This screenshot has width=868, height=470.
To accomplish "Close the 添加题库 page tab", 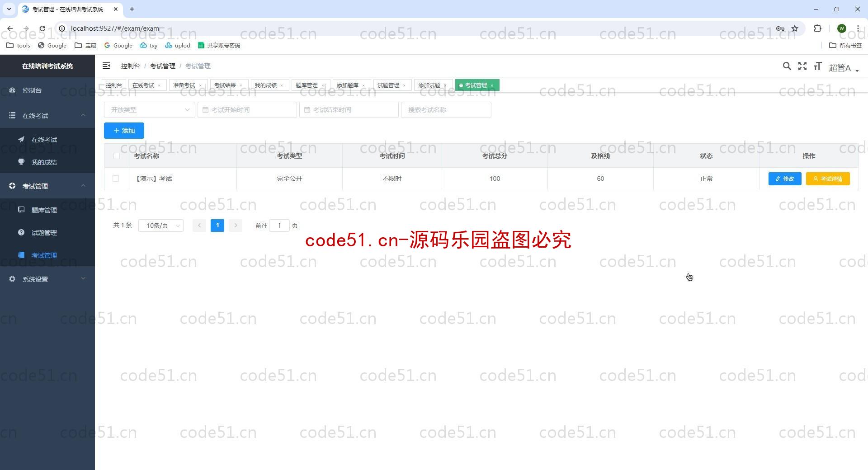I will (x=363, y=85).
